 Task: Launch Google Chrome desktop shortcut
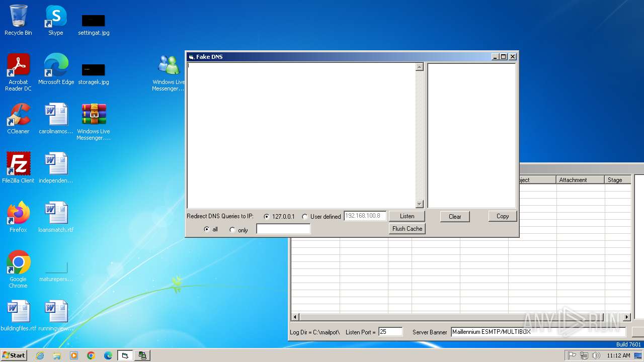[18, 269]
